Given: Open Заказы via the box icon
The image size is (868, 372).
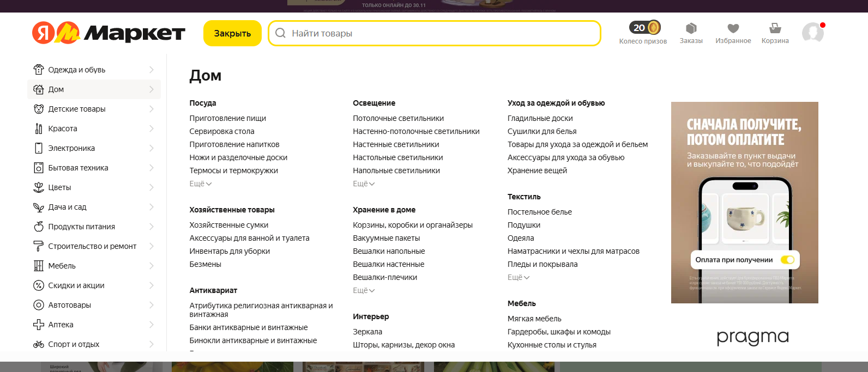Looking at the screenshot, I should click(691, 28).
